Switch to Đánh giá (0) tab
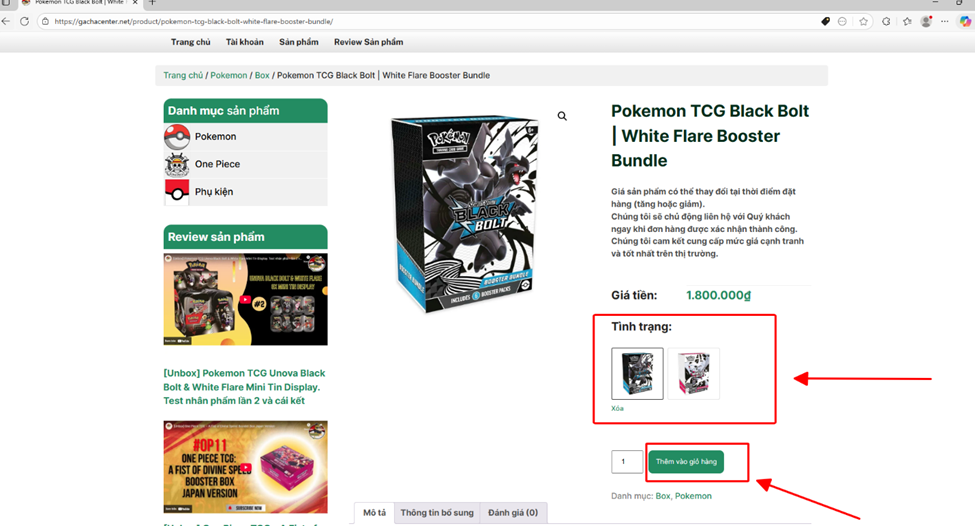 (513, 513)
